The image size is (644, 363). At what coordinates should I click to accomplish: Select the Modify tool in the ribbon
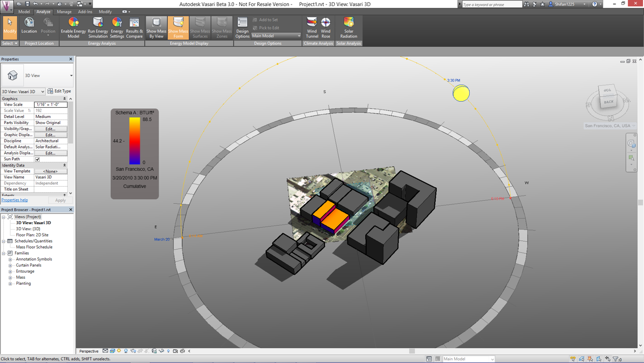[x=10, y=27]
